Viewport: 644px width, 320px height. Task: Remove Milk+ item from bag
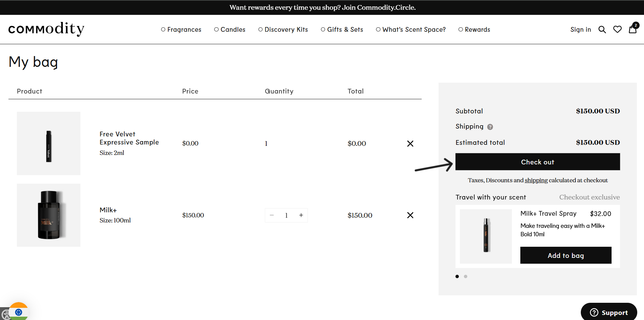[x=410, y=215]
